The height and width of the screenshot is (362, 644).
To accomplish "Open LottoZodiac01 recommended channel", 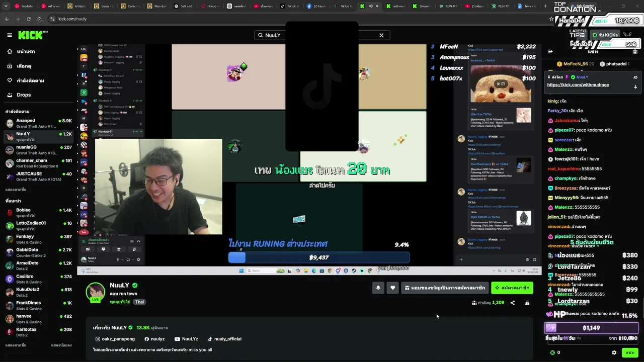I will (x=39, y=226).
